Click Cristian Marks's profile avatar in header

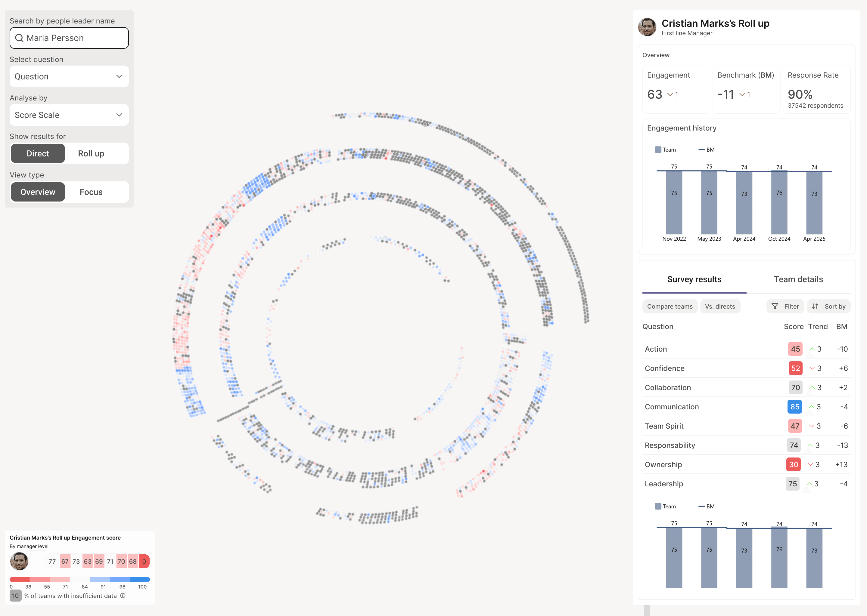647,27
